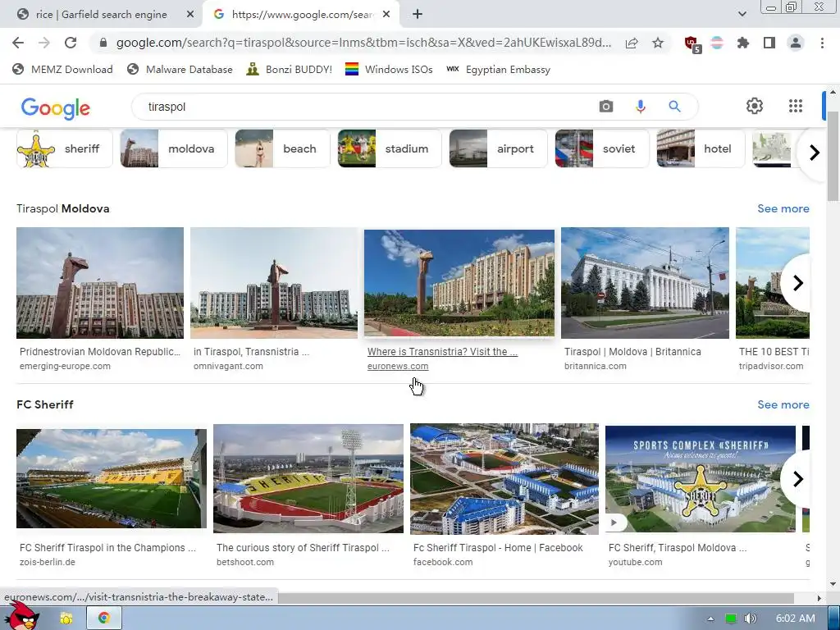Click the blue magnifier search button
This screenshot has width=840, height=630.
tap(674, 107)
